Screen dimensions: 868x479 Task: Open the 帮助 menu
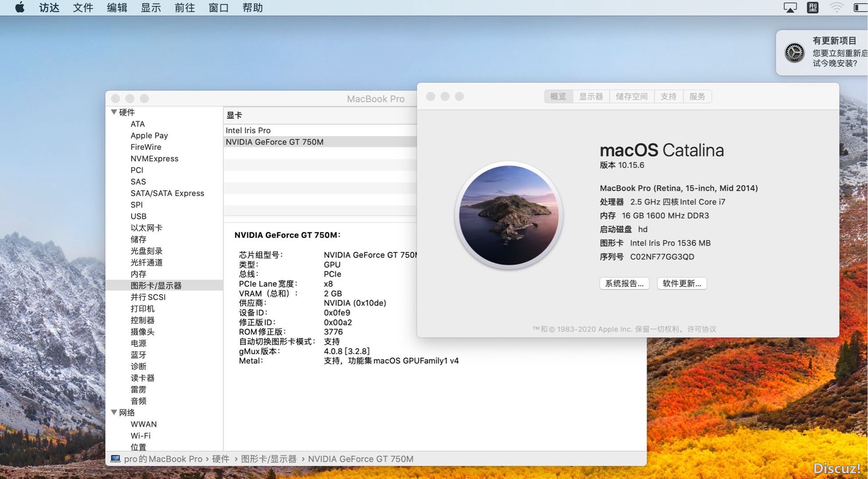point(253,8)
